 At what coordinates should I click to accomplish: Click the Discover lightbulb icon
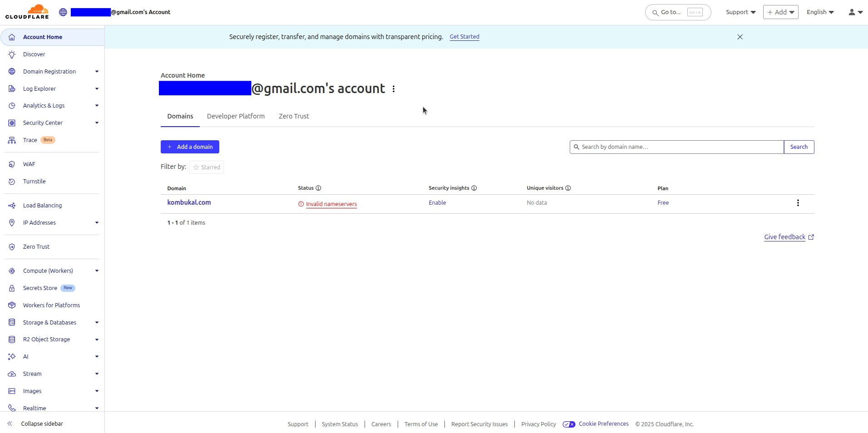point(12,54)
